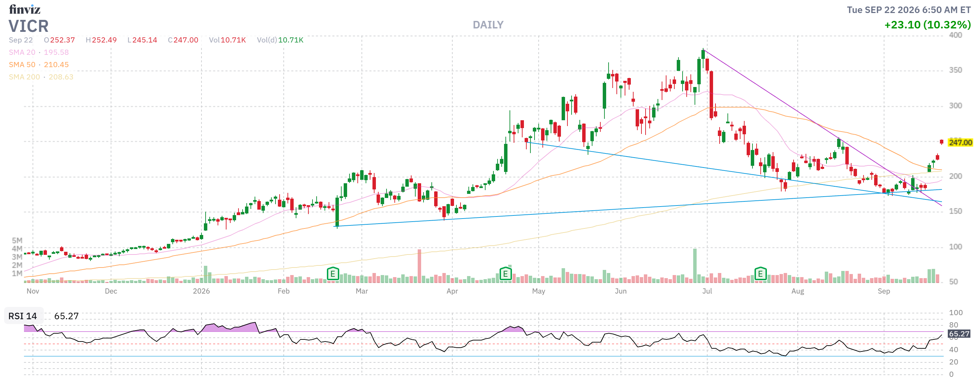Click the 65.27 RSI value badge

pyautogui.click(x=959, y=334)
